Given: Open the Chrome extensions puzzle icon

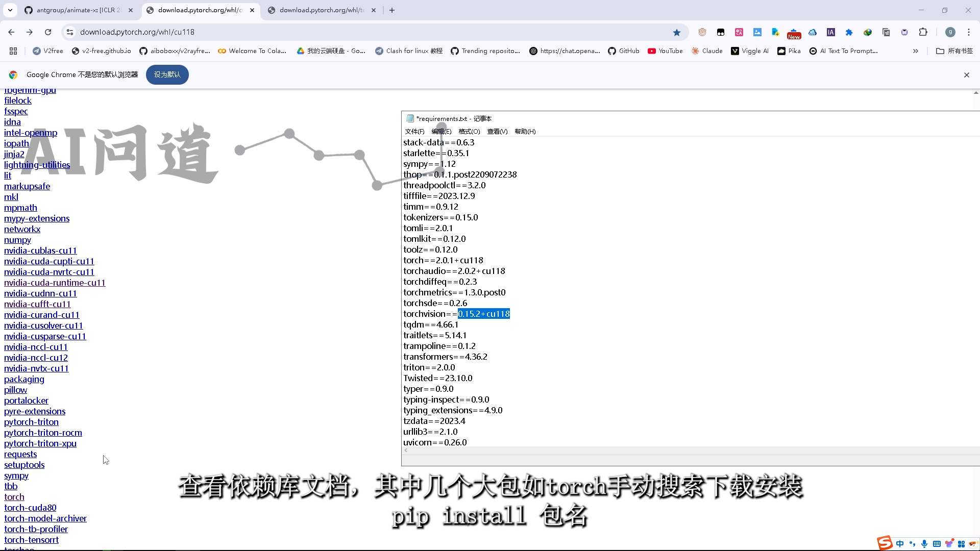Looking at the screenshot, I should click(923, 32).
